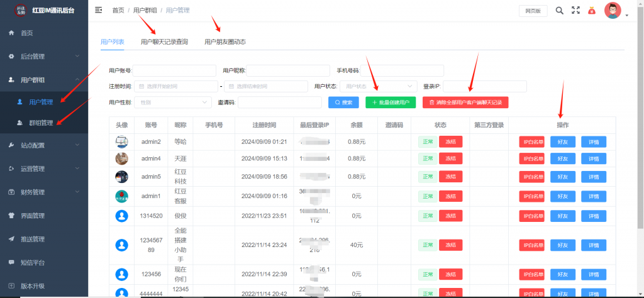The height and width of the screenshot is (298, 644).
Task: Click the red money bag icon
Action: pyautogui.click(x=592, y=10)
